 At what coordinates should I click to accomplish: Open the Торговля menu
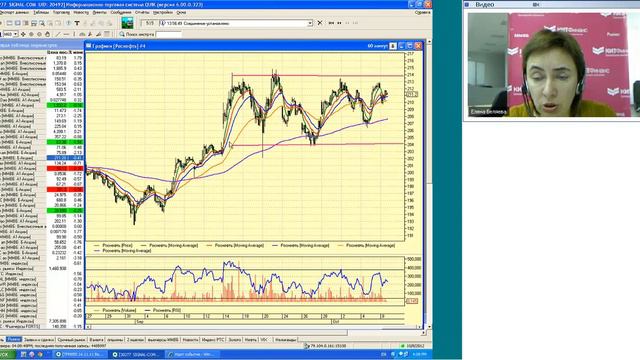[61, 13]
